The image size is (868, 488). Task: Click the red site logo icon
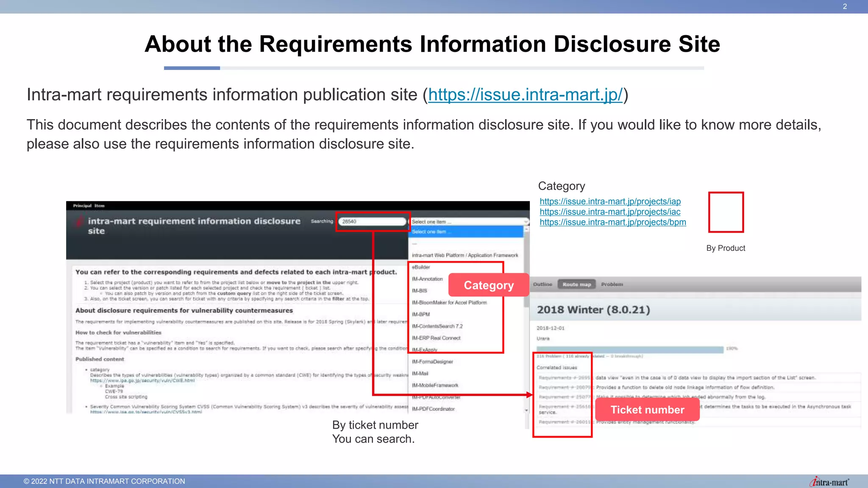pos(79,222)
